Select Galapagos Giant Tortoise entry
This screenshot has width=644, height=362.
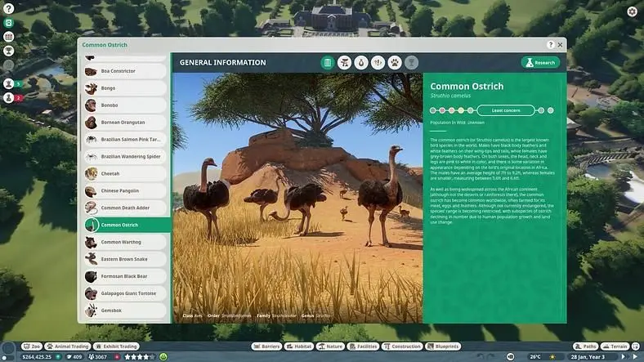[x=125, y=293]
